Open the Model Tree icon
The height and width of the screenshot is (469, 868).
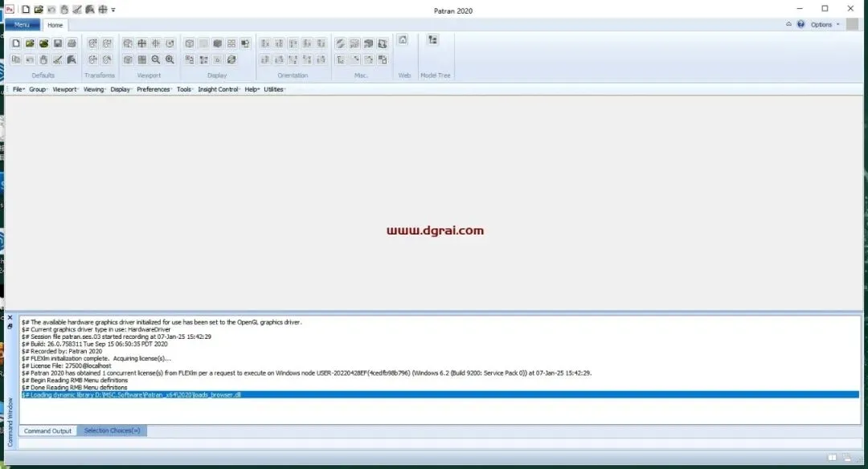pos(433,40)
